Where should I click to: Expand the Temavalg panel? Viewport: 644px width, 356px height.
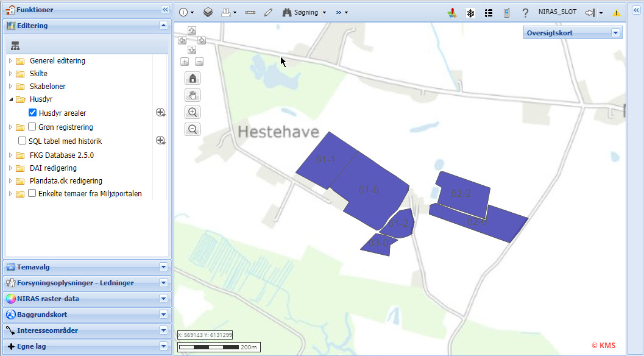pos(163,266)
